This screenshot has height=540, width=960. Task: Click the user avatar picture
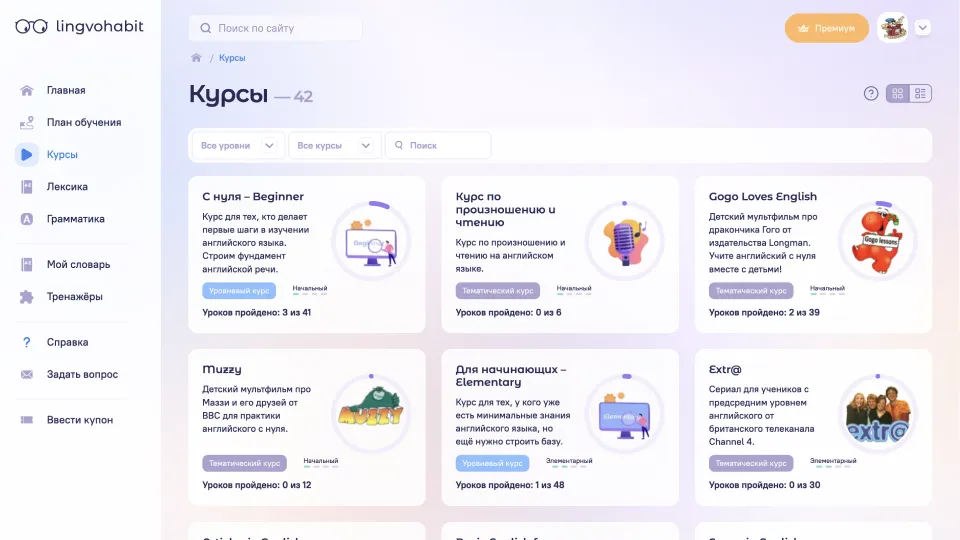pyautogui.click(x=892, y=28)
